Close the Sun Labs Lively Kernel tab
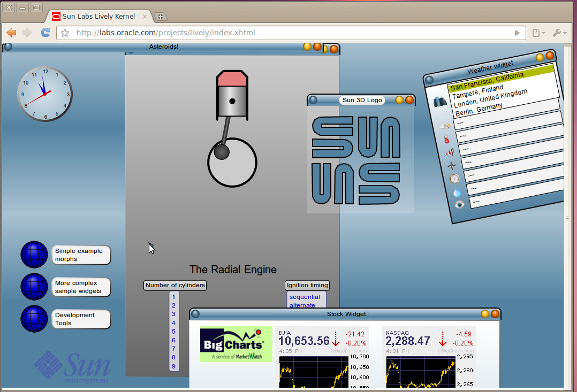 click(145, 17)
